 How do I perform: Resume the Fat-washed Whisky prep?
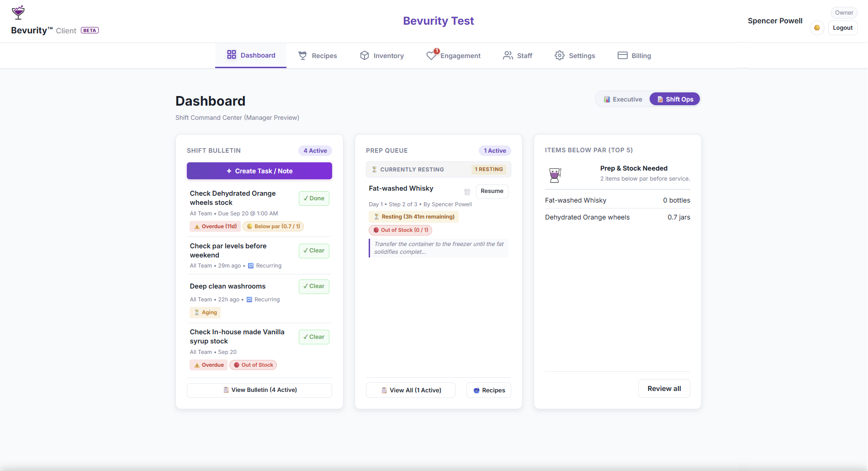[492, 191]
